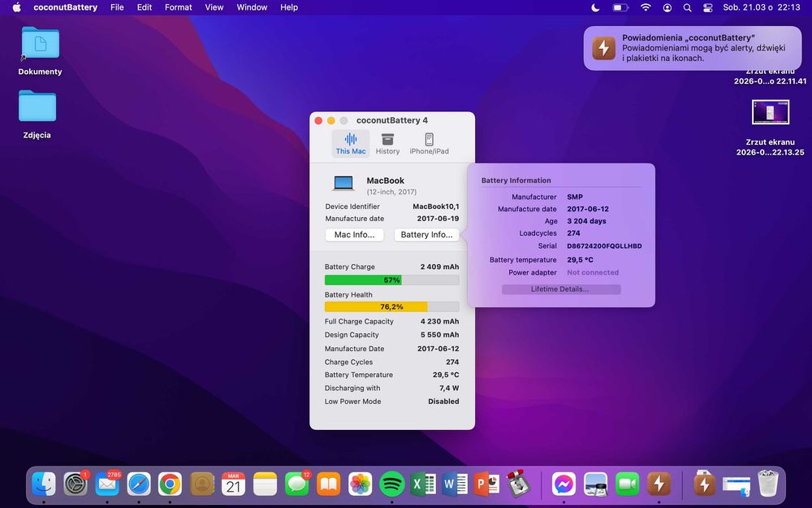812x508 pixels.
Task: Click the MacBook laptop icon in coconutBattery
Action: tap(343, 184)
